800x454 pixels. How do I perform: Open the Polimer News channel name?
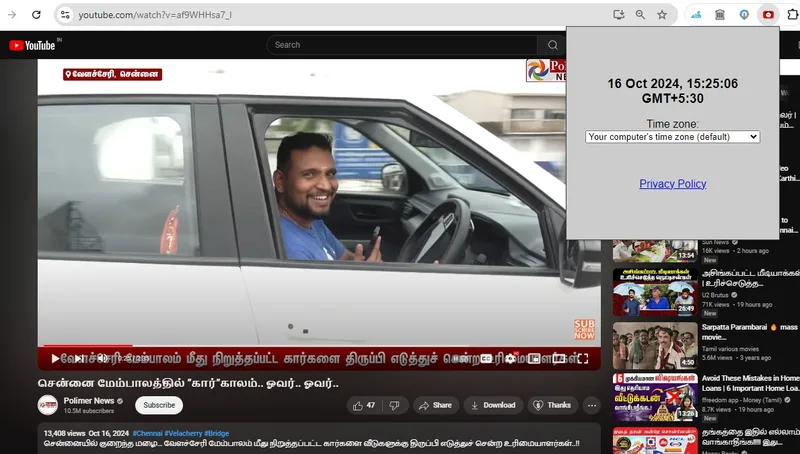(89, 401)
